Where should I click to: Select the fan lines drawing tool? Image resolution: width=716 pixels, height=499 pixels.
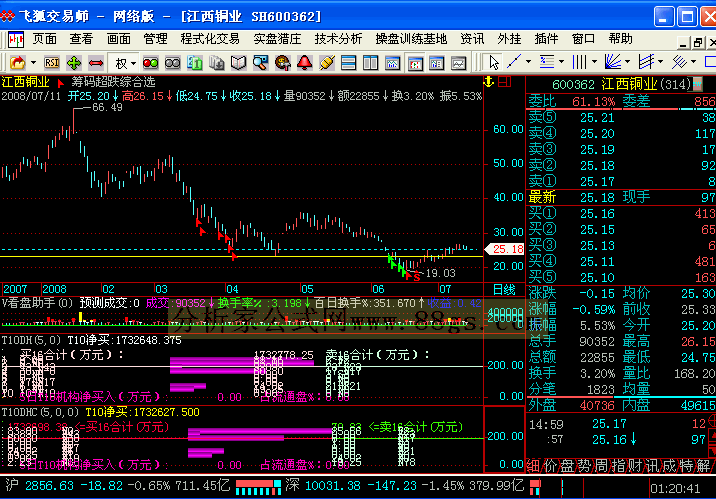pos(613,61)
